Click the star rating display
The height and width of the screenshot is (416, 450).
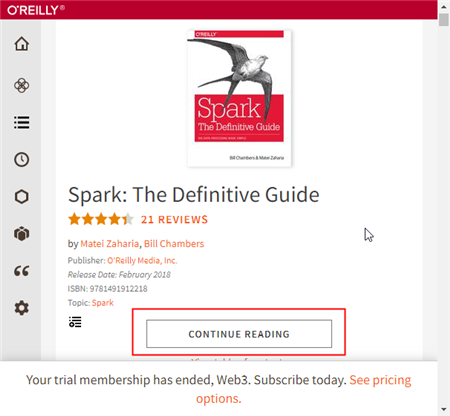coord(101,219)
